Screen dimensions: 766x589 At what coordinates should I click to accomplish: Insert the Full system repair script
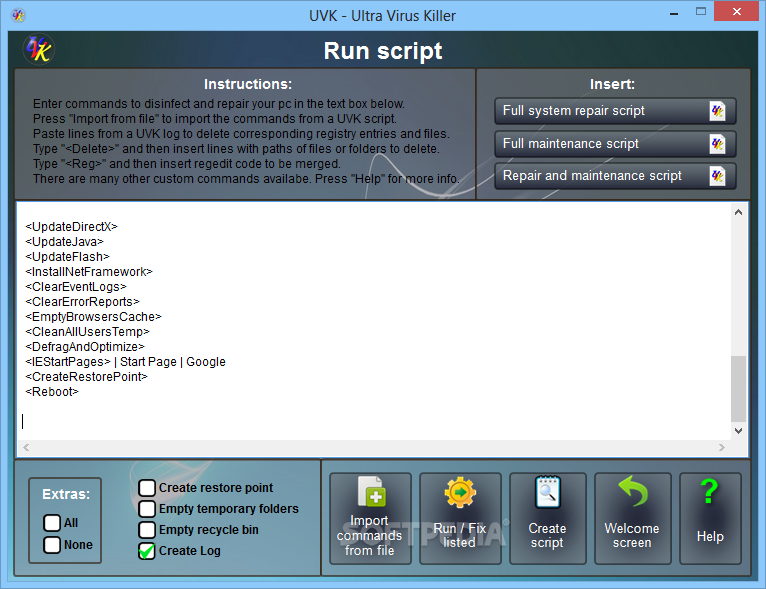tap(615, 111)
